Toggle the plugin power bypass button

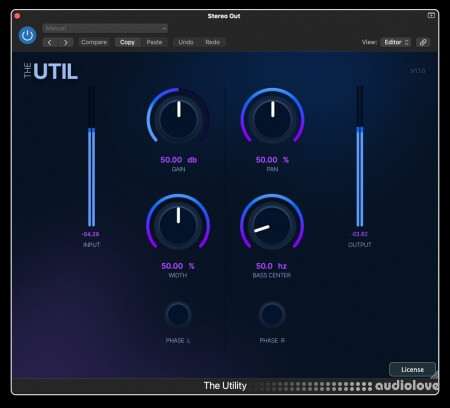pyautogui.click(x=27, y=35)
